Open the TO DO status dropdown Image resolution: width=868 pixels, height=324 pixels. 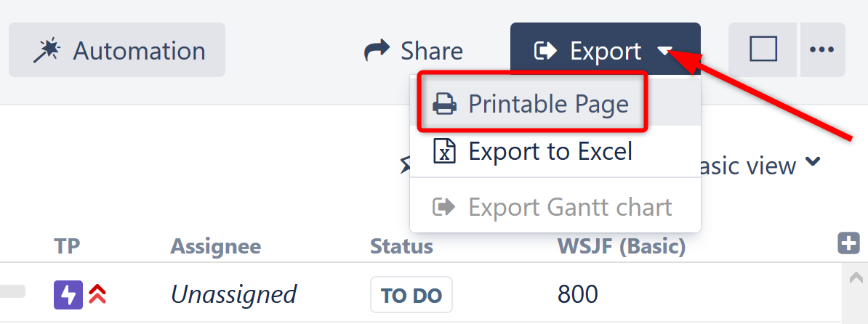click(x=411, y=295)
